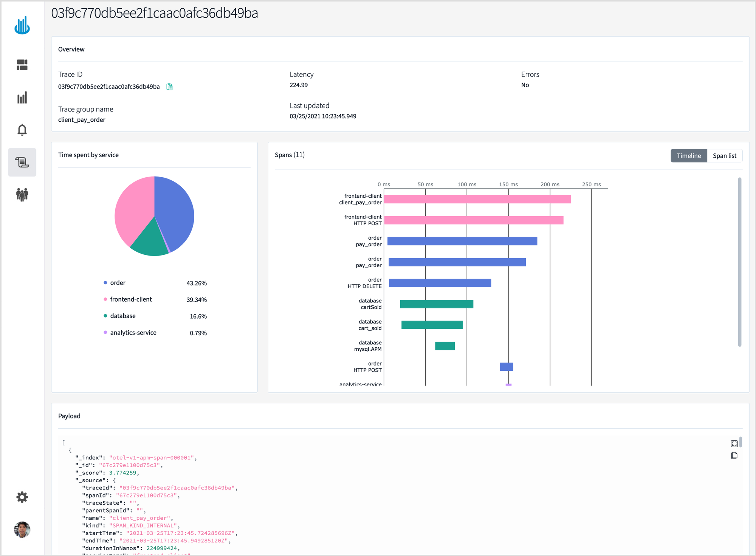Open the bar chart visualization icon

click(x=22, y=98)
